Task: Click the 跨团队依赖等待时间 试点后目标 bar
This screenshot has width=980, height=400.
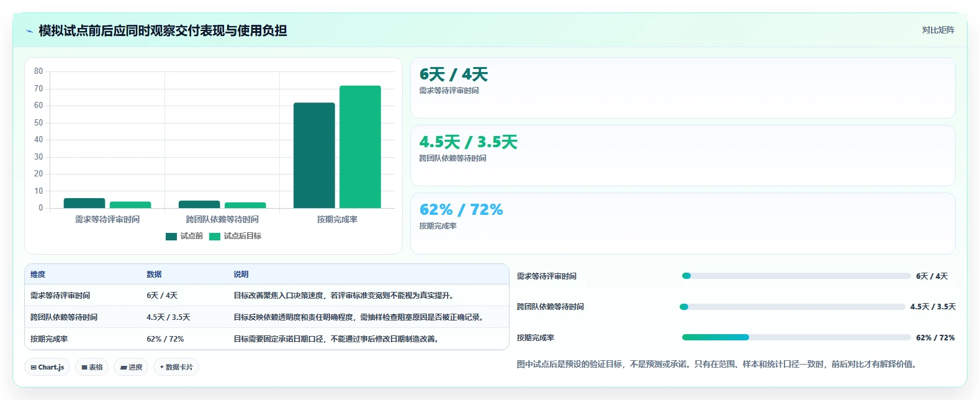Action: (245, 205)
